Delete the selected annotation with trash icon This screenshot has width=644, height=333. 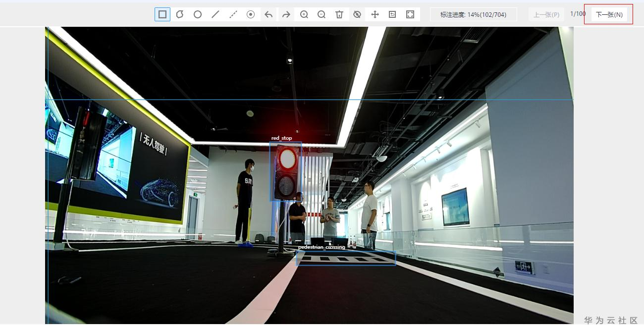point(339,14)
